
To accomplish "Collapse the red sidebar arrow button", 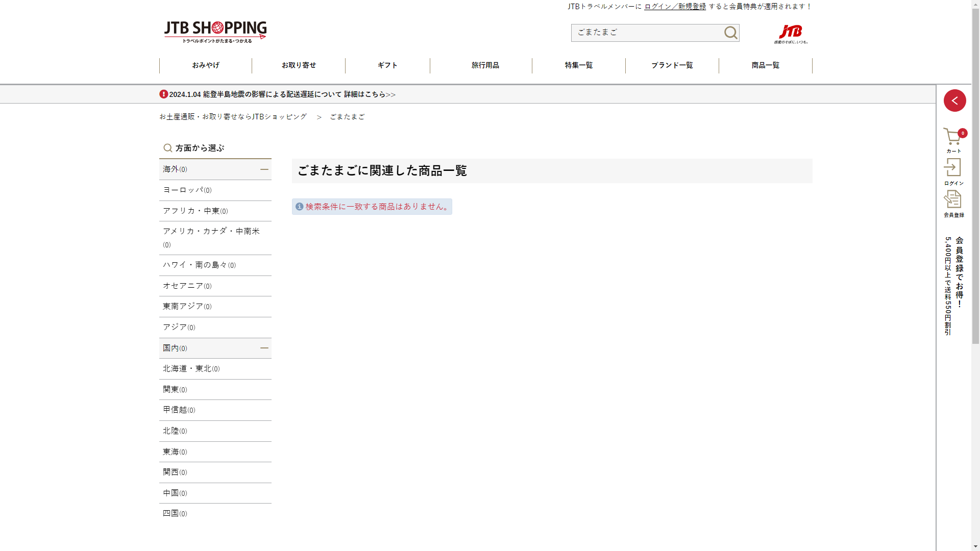I will 954,101.
